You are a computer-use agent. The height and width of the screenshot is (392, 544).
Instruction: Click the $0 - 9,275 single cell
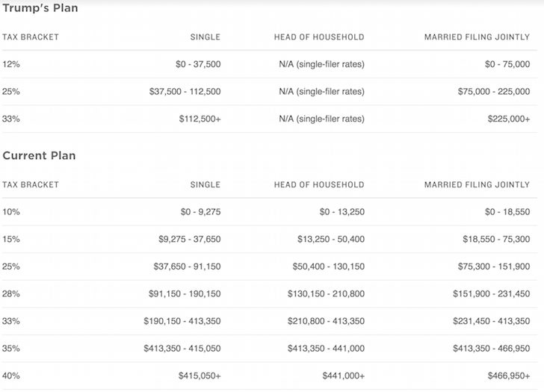tap(200, 212)
